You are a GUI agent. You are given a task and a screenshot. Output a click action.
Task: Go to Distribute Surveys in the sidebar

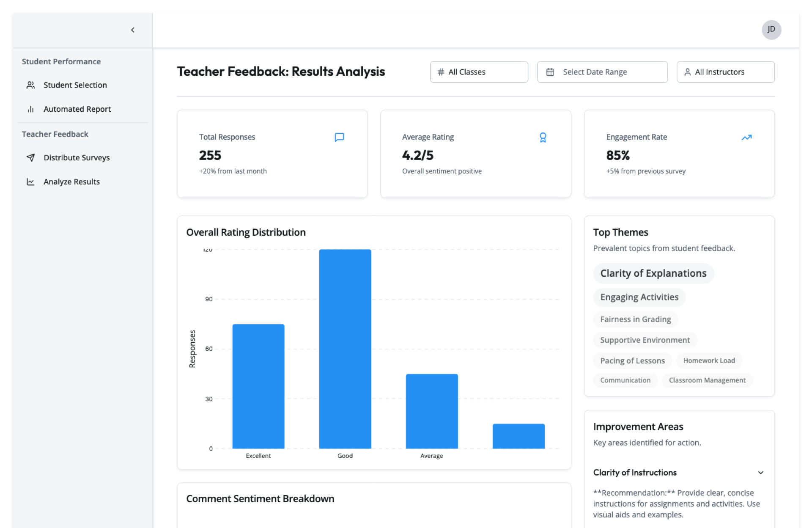click(77, 158)
